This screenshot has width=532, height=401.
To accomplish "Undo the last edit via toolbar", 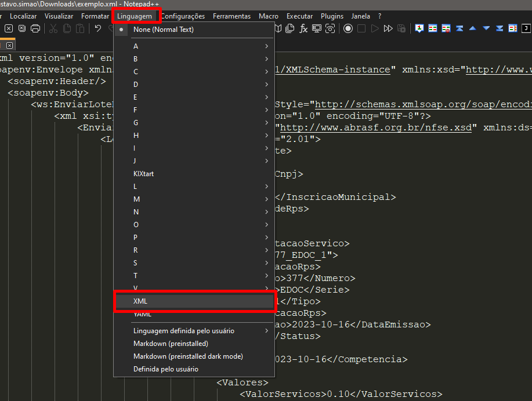I will tap(97, 28).
